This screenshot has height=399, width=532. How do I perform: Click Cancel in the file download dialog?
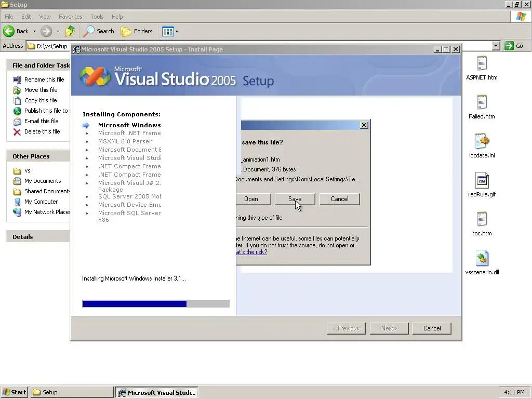coord(339,199)
